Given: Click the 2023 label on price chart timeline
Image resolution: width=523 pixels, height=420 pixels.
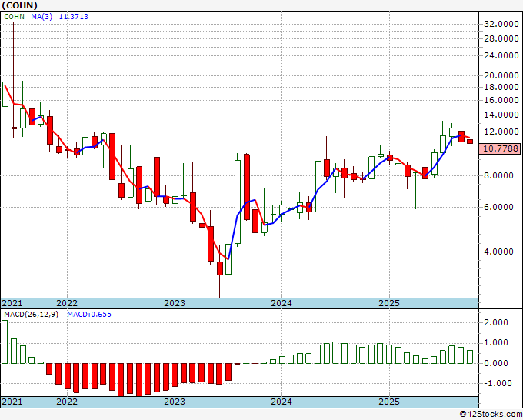Looking at the screenshot, I should pyautogui.click(x=175, y=303).
